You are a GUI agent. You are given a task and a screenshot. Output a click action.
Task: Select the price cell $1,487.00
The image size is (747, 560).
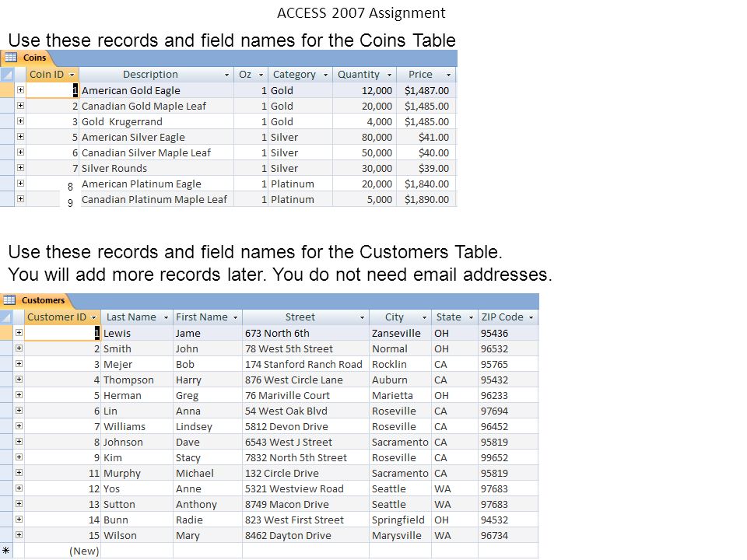coord(426,90)
